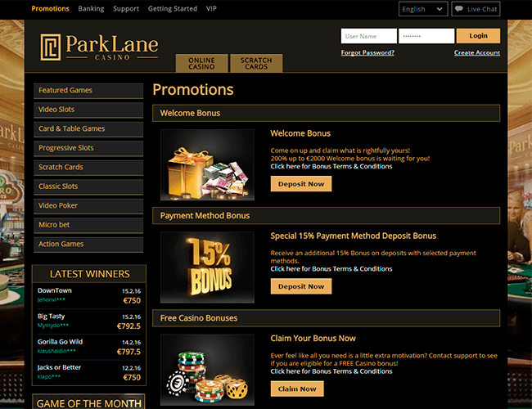Open Card & Table Games category
Viewport: 532px width, 409px height.
point(88,129)
